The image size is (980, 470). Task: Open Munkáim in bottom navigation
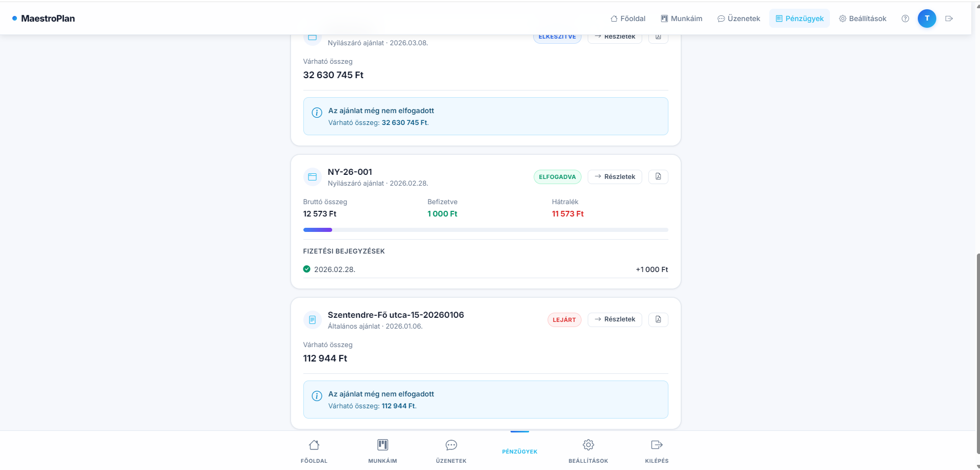(383, 451)
